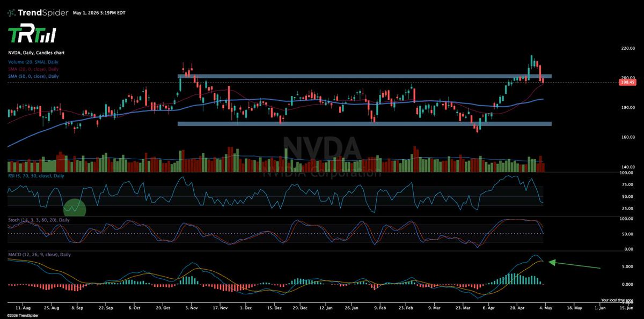Screen dimensions: 644x319
Task: Click the 140.00 price axis label
Action: pyautogui.click(x=628, y=167)
